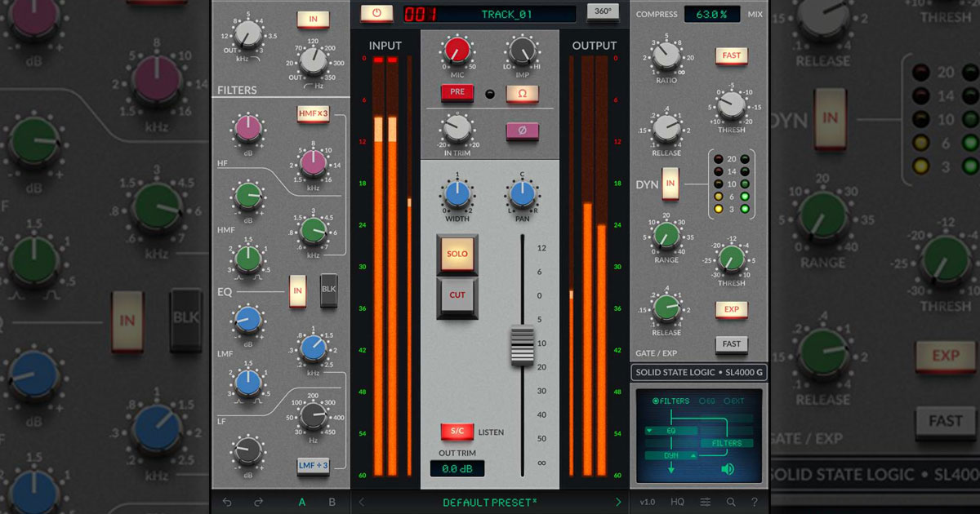This screenshot has width=980, height=514.
Task: Enable the HMF x3 switch
Action: (313, 114)
